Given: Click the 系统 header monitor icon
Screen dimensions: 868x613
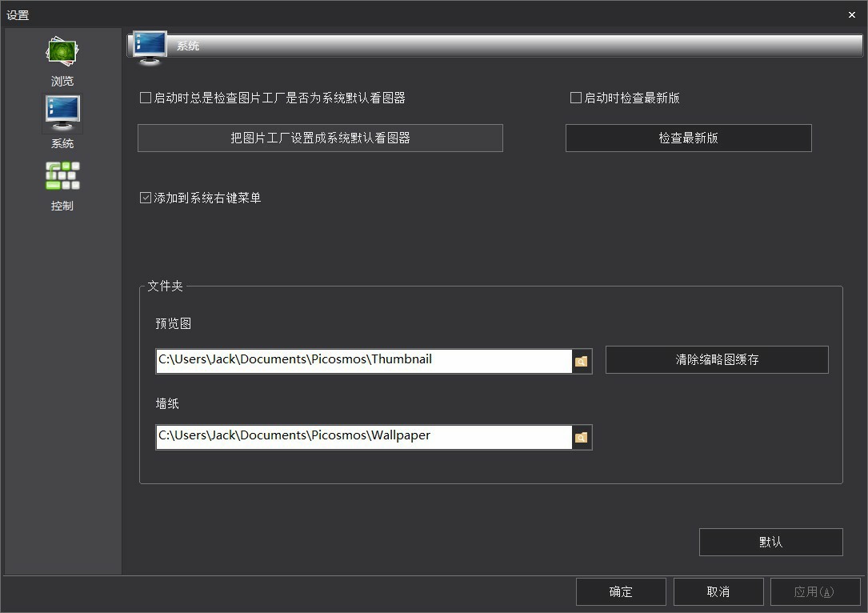Looking at the screenshot, I should (150, 47).
